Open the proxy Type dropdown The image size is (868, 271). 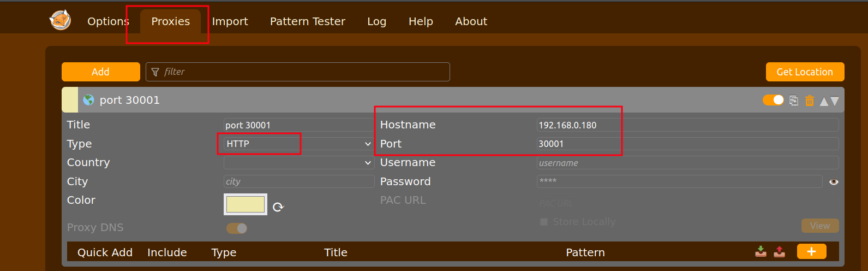pos(298,144)
